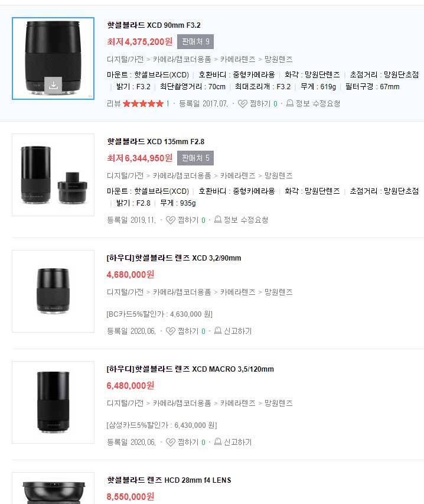
Task: Select the 망원렌즈 category link under XCD 90mm
Action: (x=278, y=59)
